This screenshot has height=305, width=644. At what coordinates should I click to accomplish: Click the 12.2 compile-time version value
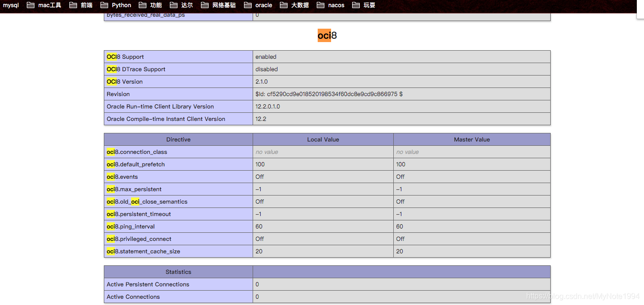coord(261,119)
